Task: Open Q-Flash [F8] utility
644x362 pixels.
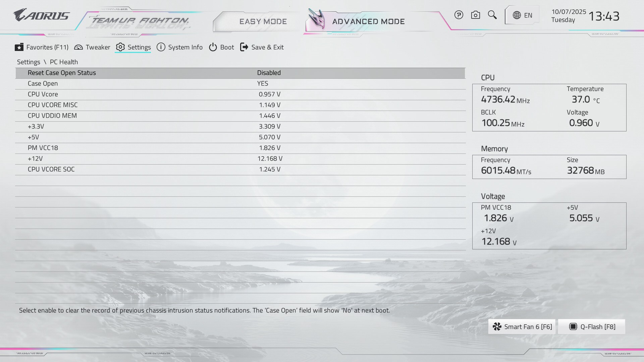Action: point(592,327)
